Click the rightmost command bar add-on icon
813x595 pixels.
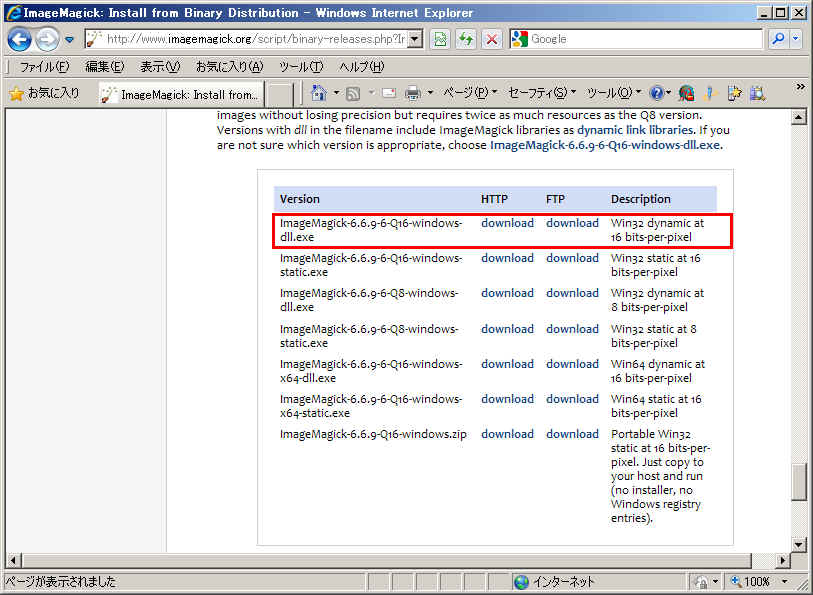758,93
